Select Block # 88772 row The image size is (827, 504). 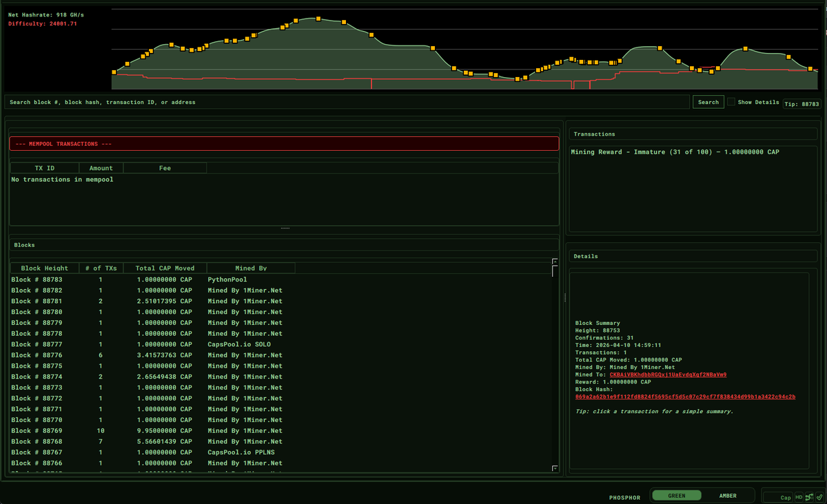tap(281, 399)
